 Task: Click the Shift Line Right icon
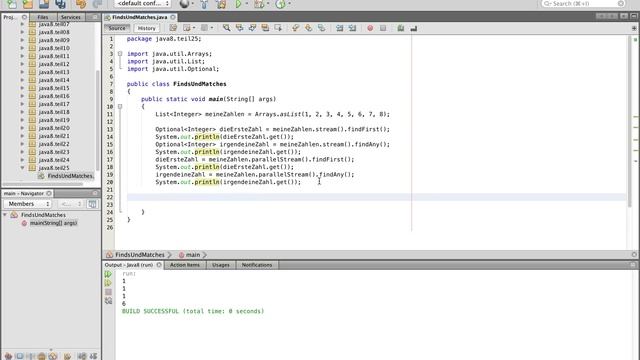(352, 28)
